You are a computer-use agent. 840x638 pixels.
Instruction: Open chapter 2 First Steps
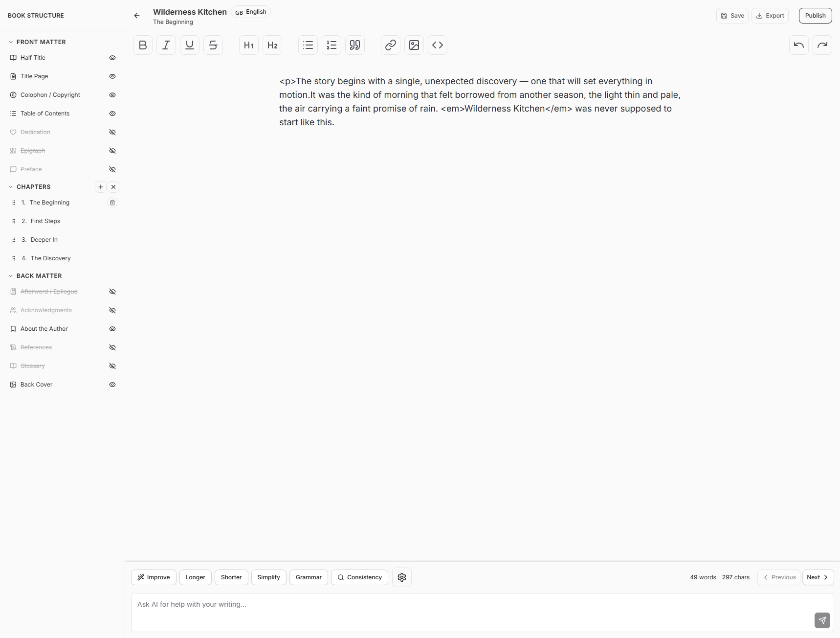tap(45, 221)
